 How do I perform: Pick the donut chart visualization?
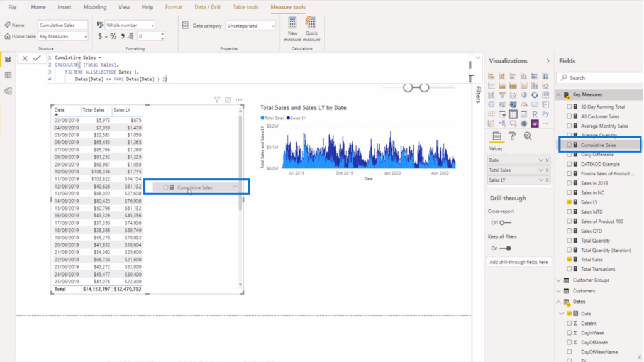(535, 95)
